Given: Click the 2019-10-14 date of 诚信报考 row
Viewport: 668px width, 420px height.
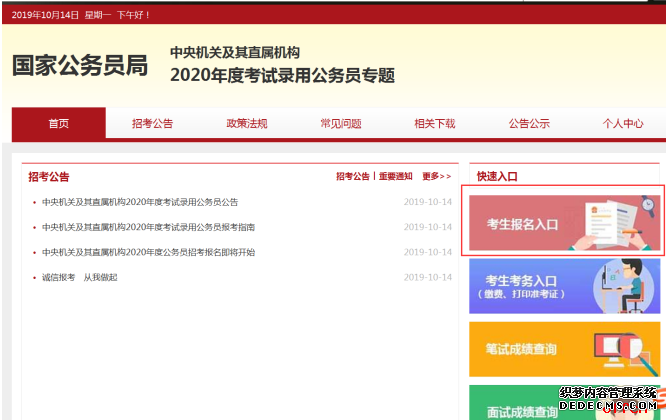Looking at the screenshot, I should pos(428,277).
